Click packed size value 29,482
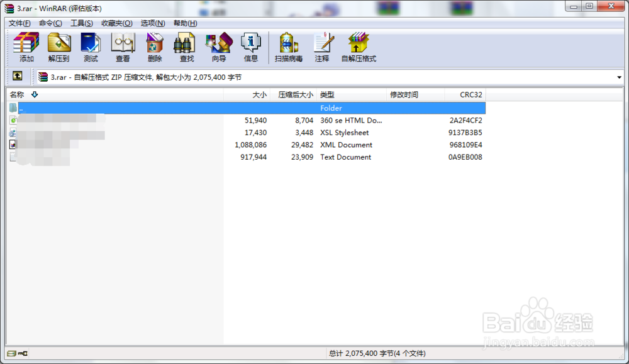Screen dimensions: 629x364 pos(302,145)
